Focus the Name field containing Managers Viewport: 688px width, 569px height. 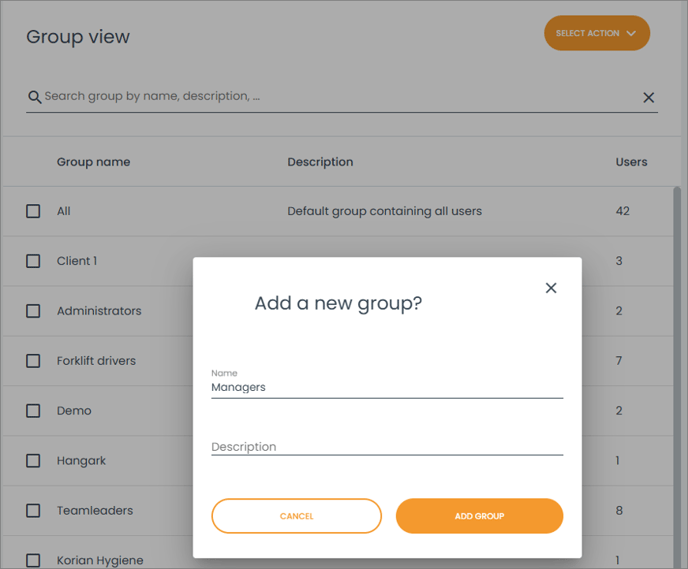point(387,387)
